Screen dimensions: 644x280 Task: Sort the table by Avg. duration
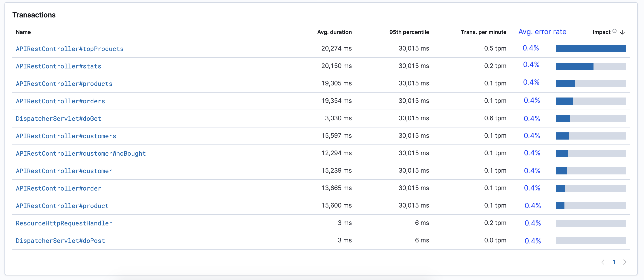pos(335,32)
